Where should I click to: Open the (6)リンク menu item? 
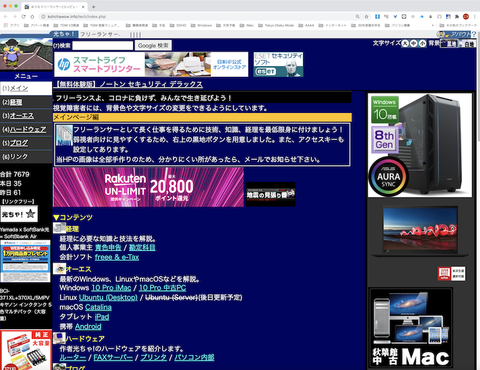[26, 157]
